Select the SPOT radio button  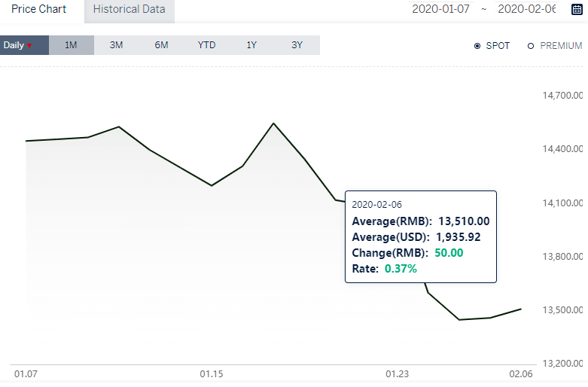[x=477, y=46]
